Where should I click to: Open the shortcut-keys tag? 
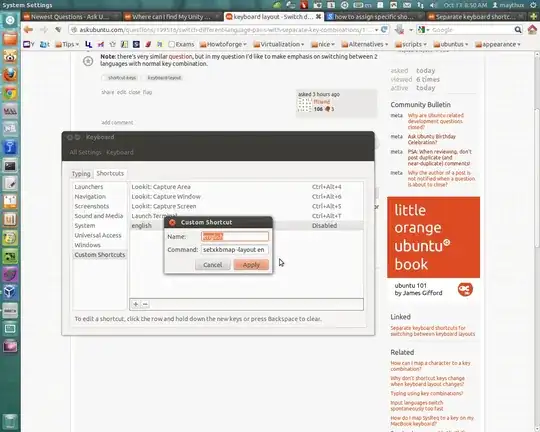pyautogui.click(x=122, y=78)
